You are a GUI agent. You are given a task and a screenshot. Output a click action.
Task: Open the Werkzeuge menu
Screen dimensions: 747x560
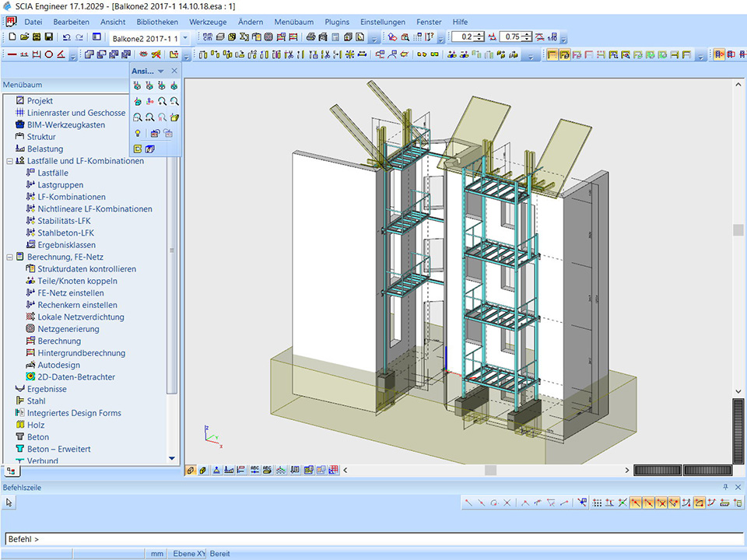coord(208,22)
